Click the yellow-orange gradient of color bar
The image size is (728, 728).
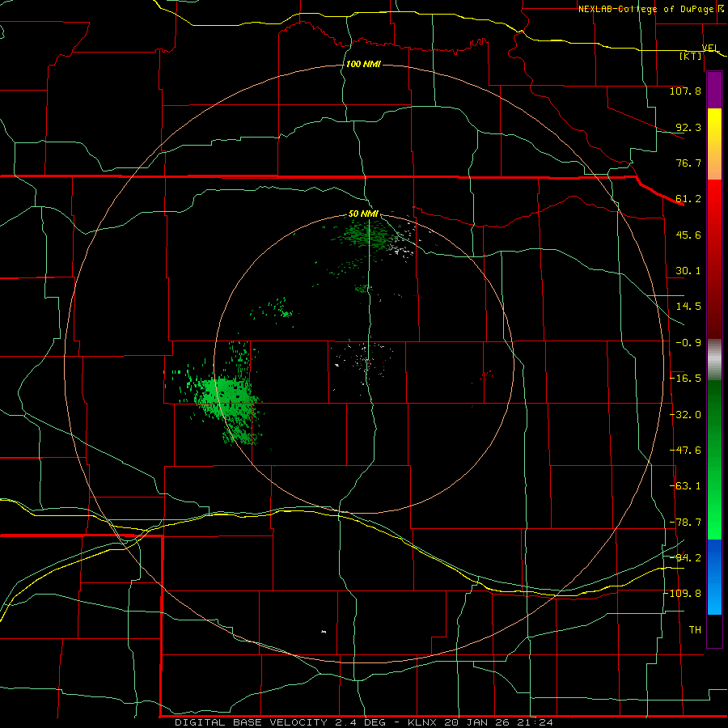click(714, 144)
